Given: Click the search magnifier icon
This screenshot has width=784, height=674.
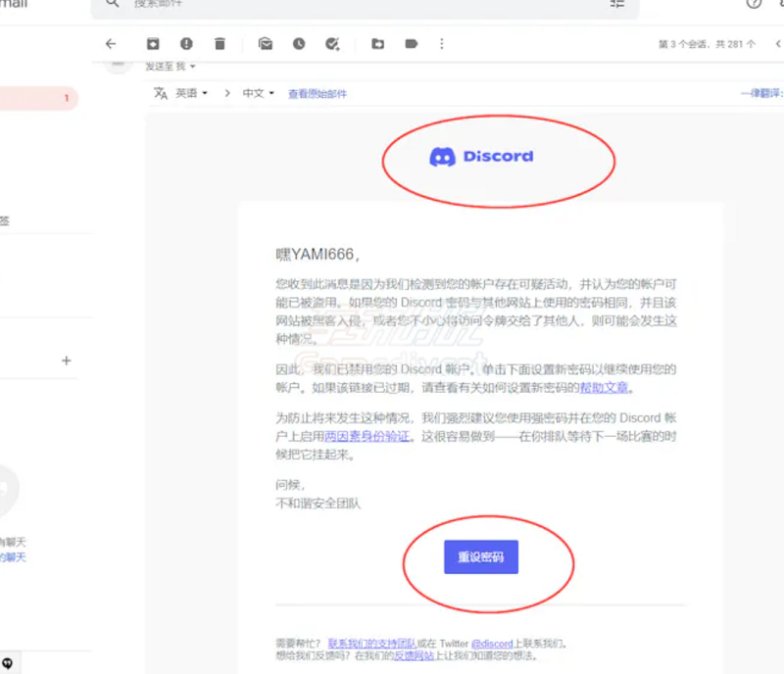Looking at the screenshot, I should tap(113, 3).
